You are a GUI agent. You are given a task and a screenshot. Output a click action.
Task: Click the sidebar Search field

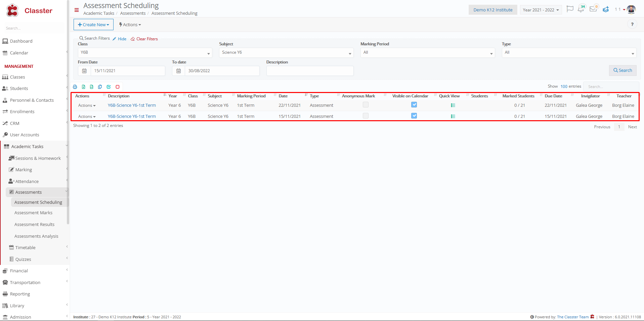(34, 28)
